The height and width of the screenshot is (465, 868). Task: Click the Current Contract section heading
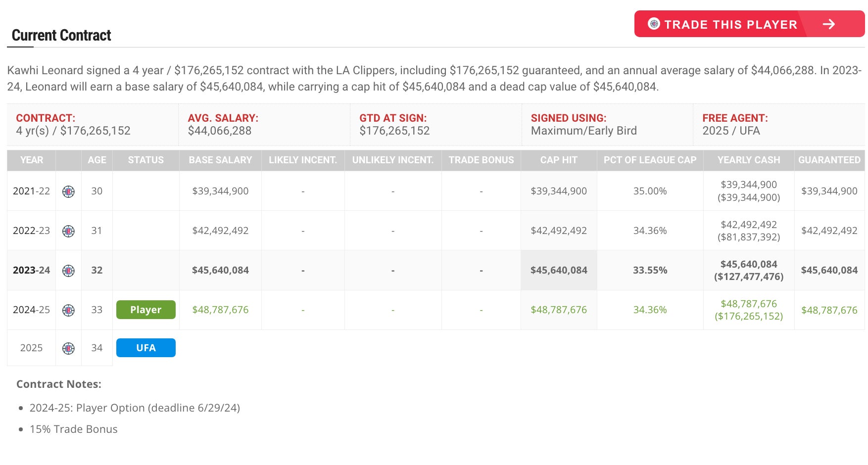click(x=61, y=36)
